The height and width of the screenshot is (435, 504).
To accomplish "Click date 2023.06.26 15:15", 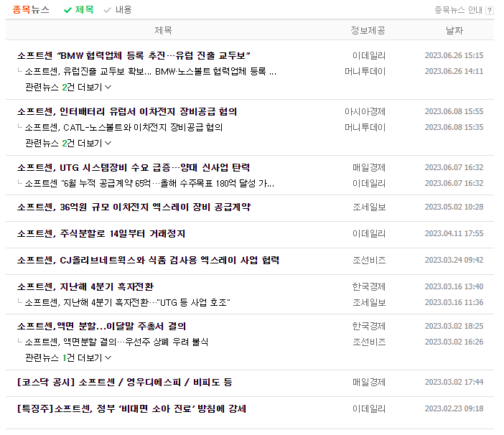I will tap(454, 55).
